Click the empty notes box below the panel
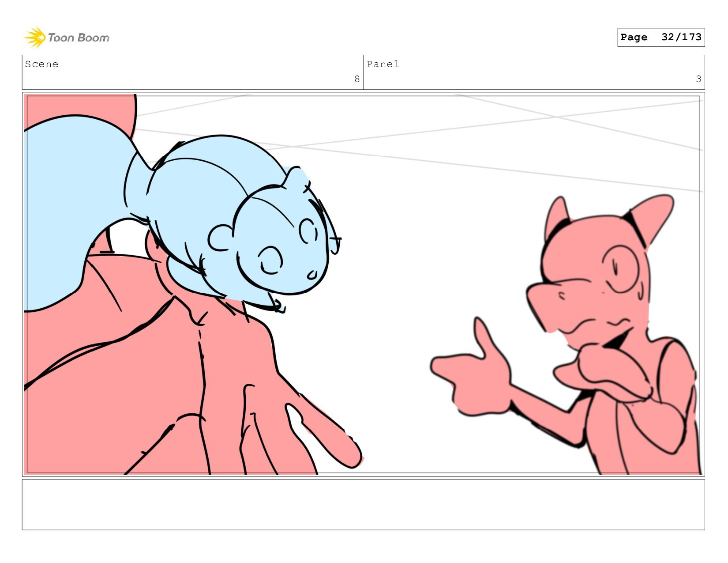This screenshot has width=728, height=563. pos(363,505)
